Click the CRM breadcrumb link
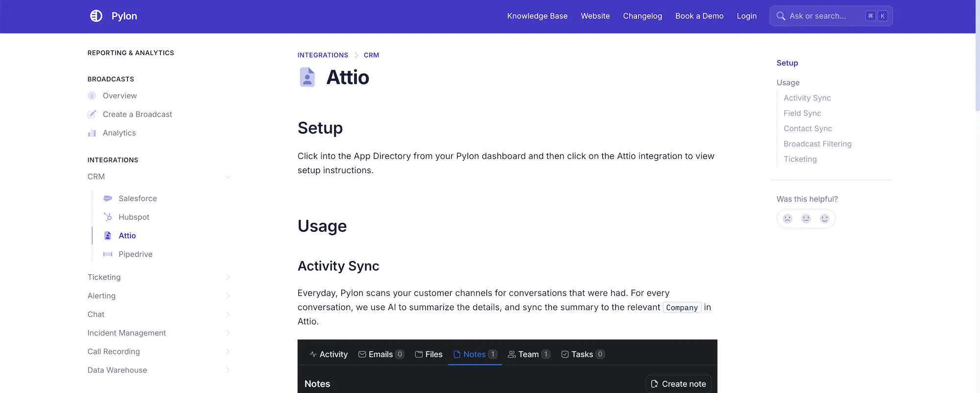 click(371, 55)
